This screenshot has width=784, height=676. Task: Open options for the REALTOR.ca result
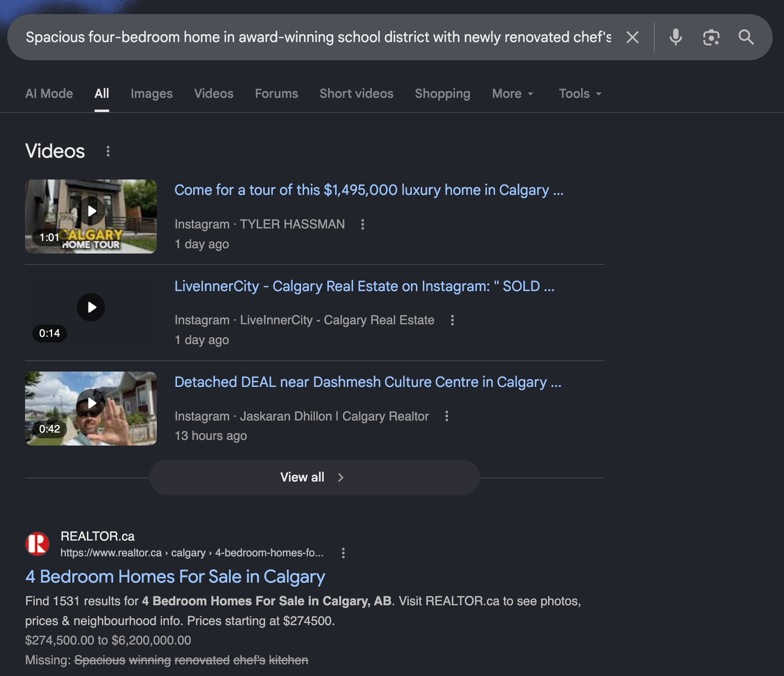coord(343,553)
